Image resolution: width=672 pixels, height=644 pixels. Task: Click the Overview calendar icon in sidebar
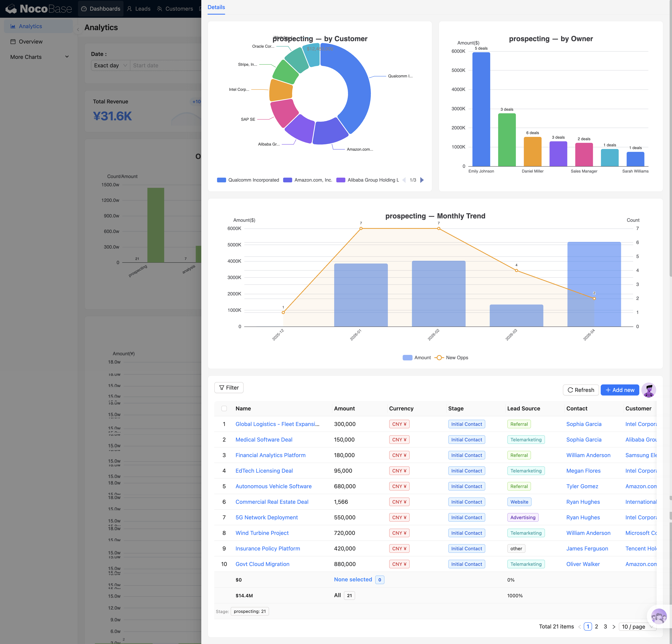13,42
